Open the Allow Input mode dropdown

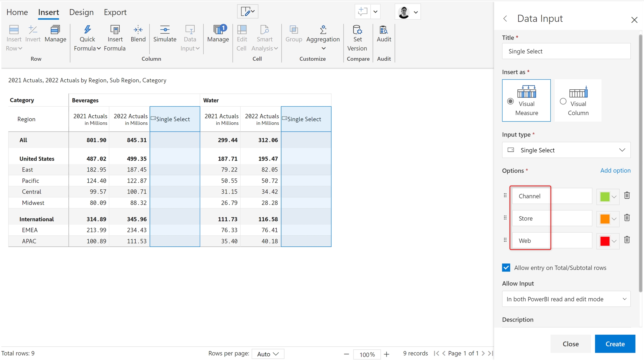point(566,299)
